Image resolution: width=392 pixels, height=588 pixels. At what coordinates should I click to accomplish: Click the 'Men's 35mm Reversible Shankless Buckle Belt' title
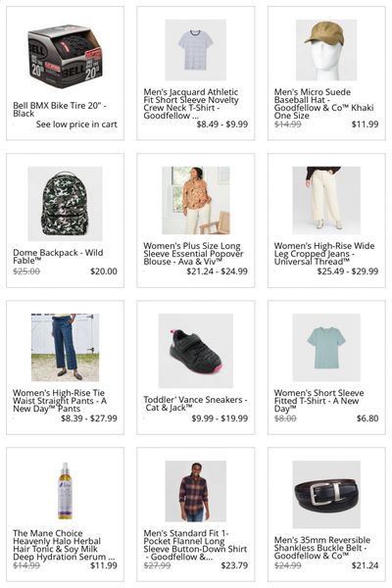pos(321,548)
